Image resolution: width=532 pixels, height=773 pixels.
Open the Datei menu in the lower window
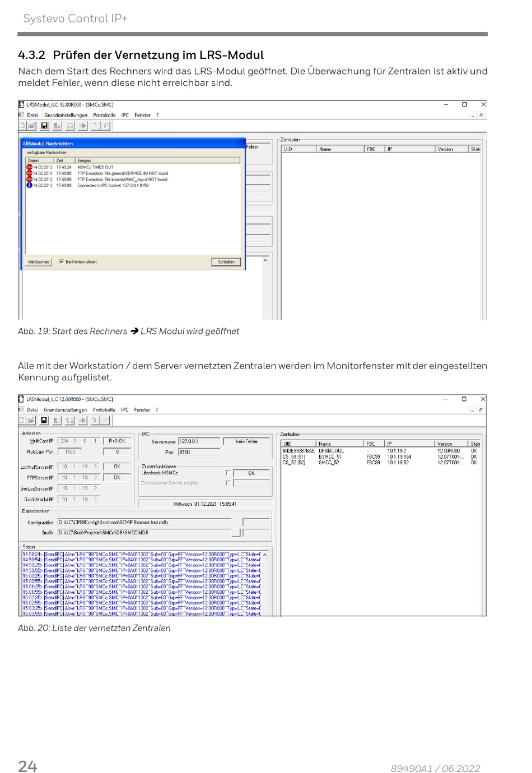(x=32, y=410)
